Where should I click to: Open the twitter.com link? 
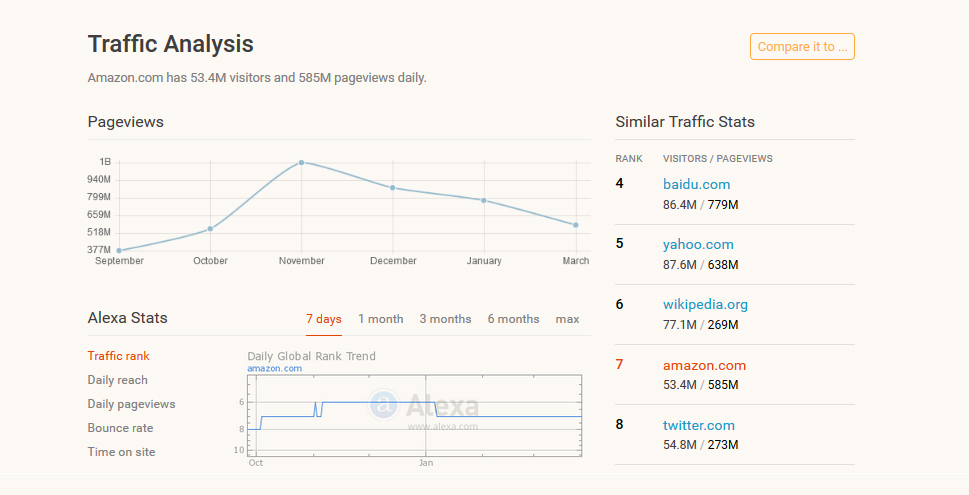pyautogui.click(x=699, y=425)
